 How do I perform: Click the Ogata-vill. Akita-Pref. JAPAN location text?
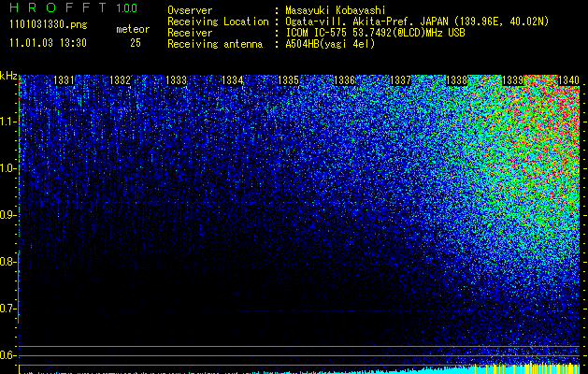pyautogui.click(x=417, y=22)
